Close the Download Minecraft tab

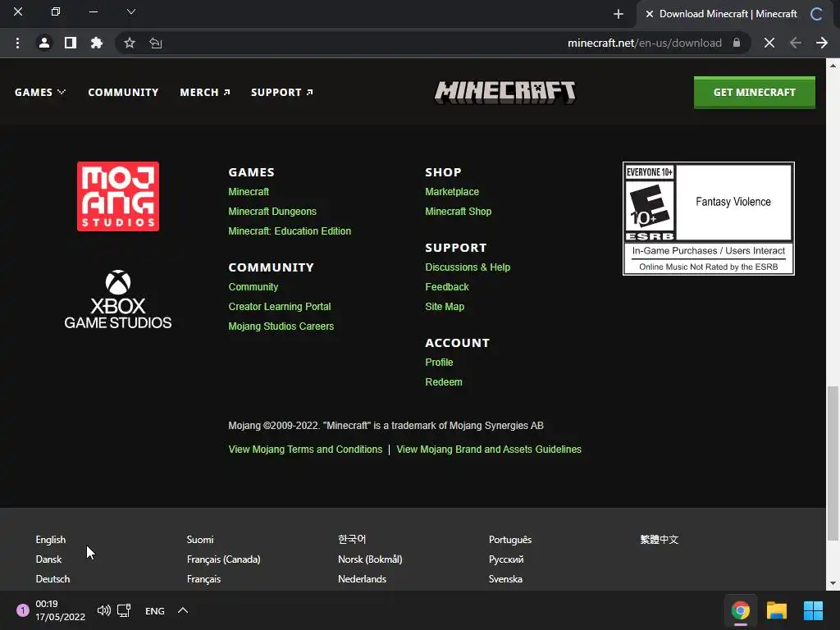pyautogui.click(x=650, y=14)
